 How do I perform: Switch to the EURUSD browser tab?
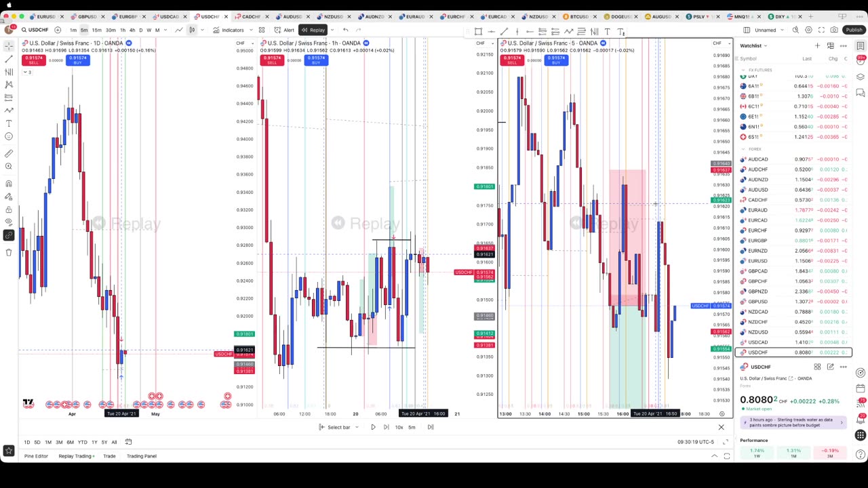45,16
